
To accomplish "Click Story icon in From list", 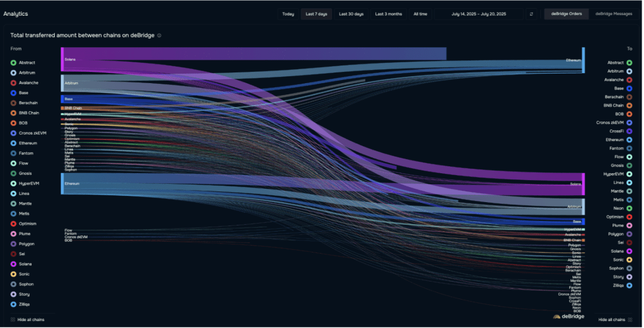I will [x=14, y=294].
